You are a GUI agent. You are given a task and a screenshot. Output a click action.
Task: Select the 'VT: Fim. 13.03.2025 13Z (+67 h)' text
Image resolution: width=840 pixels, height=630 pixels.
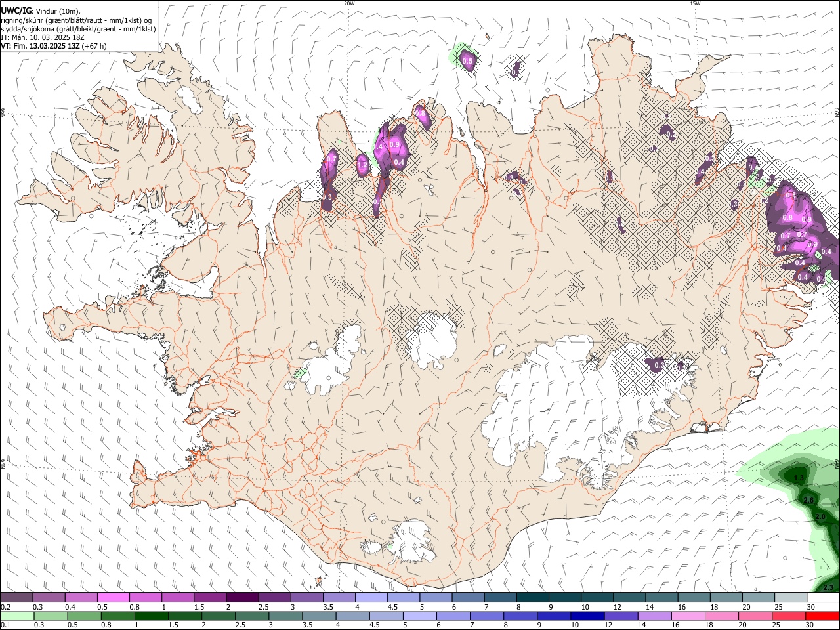[53, 46]
